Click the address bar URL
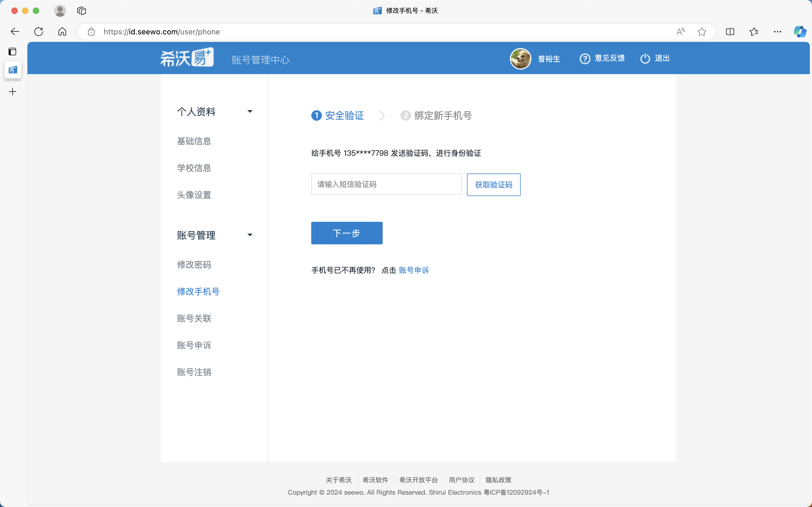Screen dimensions: 812x507 point(162,31)
